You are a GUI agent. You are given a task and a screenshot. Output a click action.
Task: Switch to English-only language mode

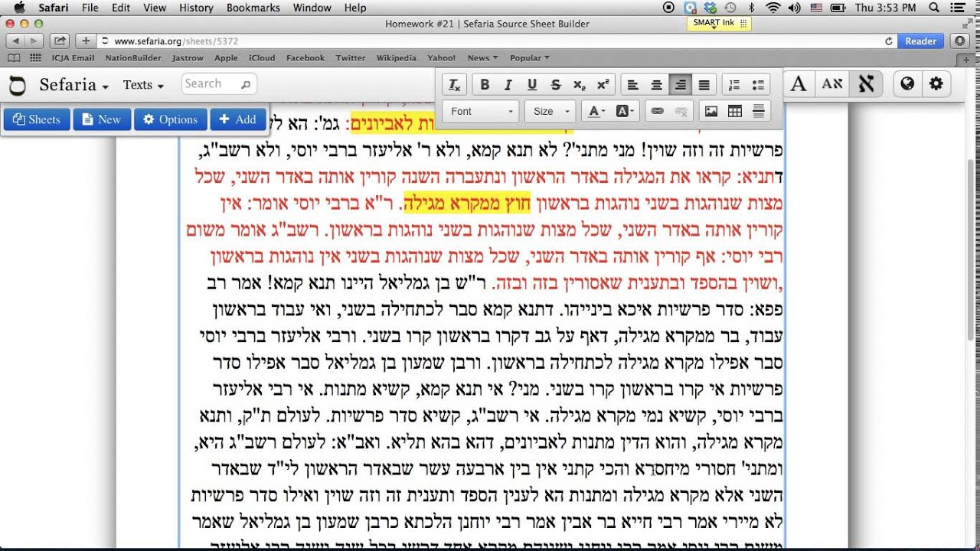tap(799, 84)
